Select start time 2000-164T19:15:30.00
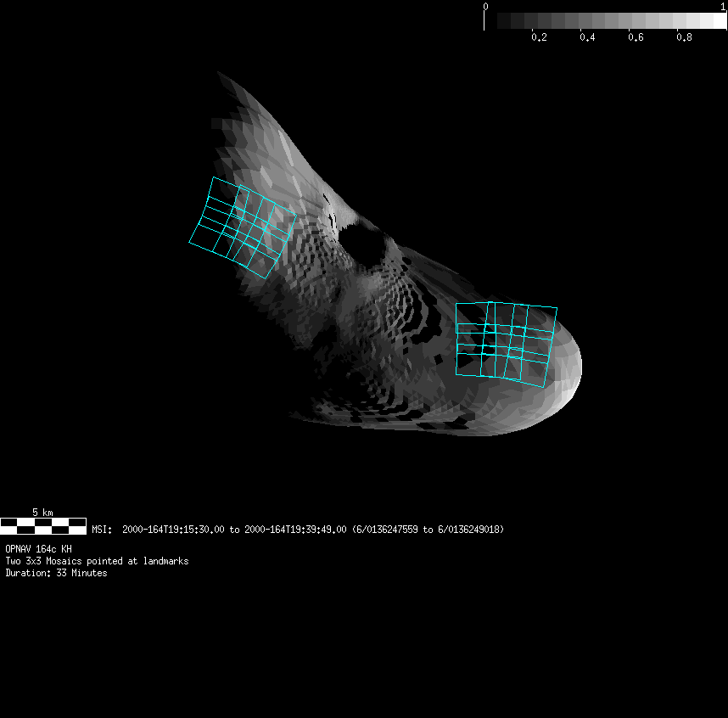 (x=174, y=530)
